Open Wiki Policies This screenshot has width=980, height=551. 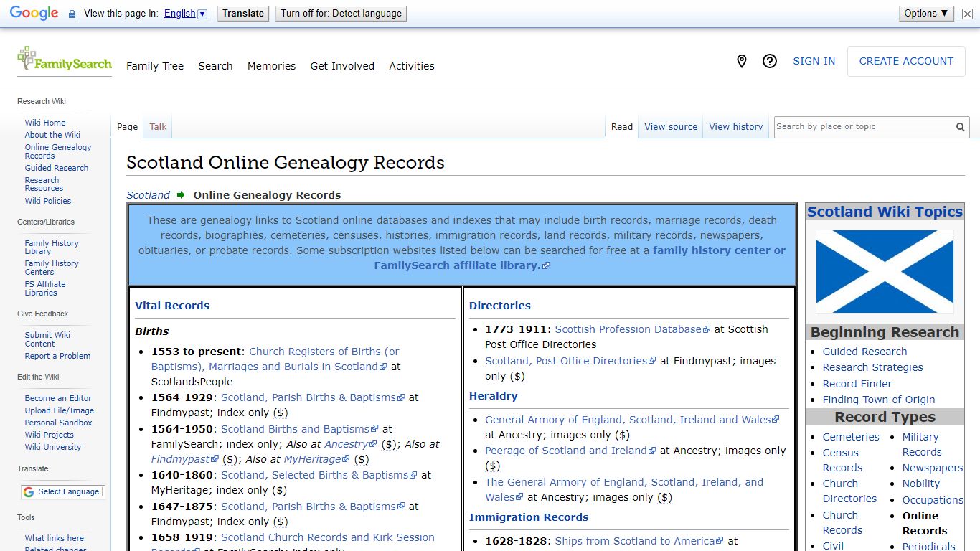coord(48,201)
